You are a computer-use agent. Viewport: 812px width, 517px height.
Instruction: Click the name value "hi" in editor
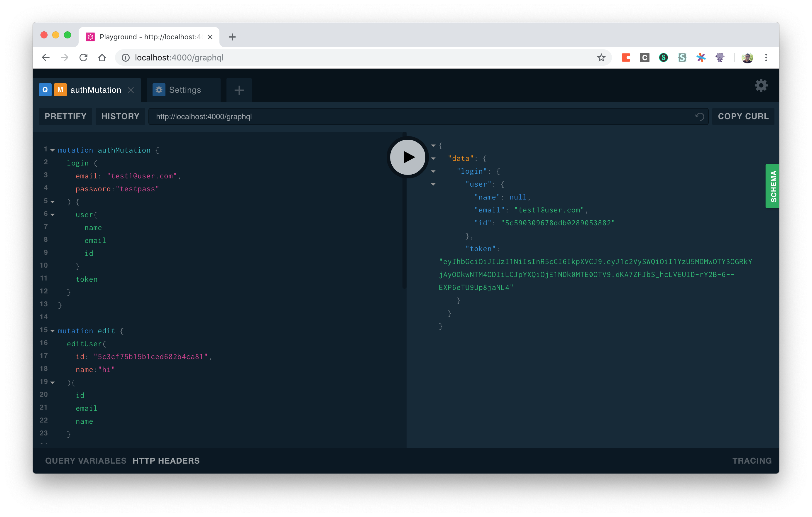pyautogui.click(x=106, y=370)
